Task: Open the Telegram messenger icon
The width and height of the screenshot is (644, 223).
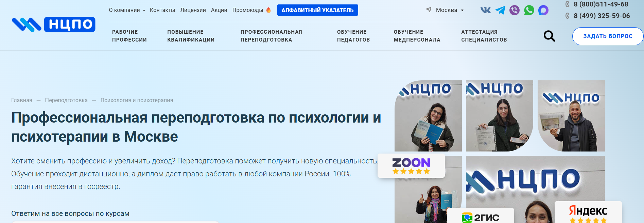Action: tap(500, 10)
